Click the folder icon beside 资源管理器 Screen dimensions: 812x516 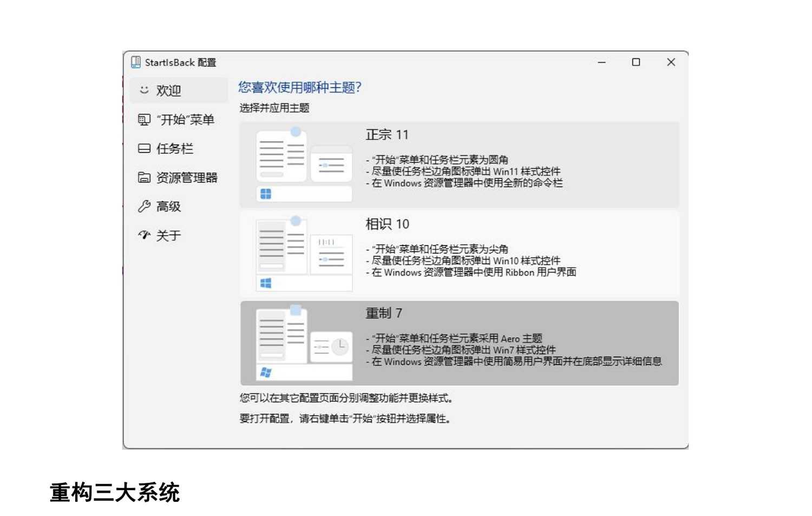(x=144, y=177)
